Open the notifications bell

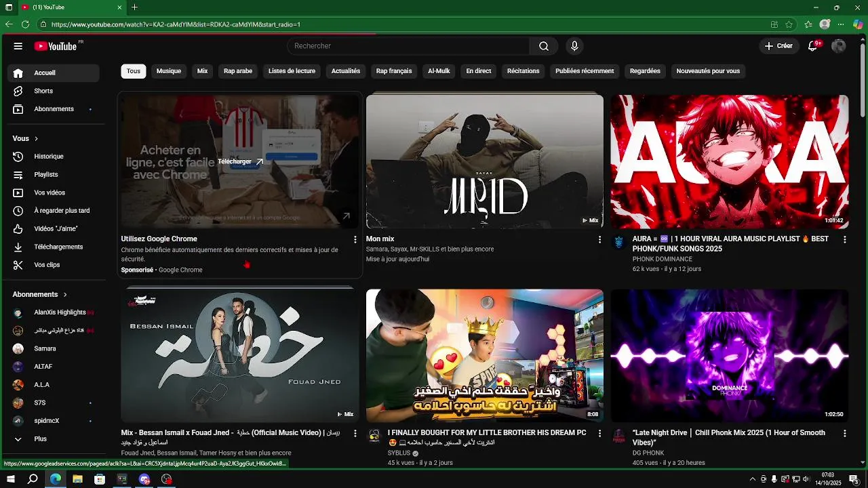(813, 46)
